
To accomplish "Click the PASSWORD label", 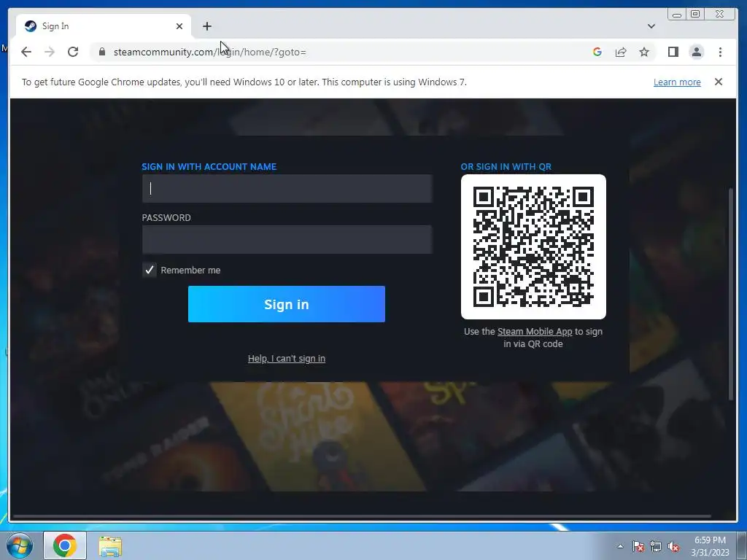I will pyautogui.click(x=166, y=217).
